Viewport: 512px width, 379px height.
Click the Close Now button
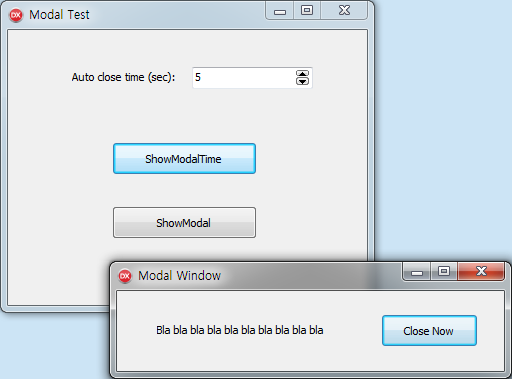[429, 331]
